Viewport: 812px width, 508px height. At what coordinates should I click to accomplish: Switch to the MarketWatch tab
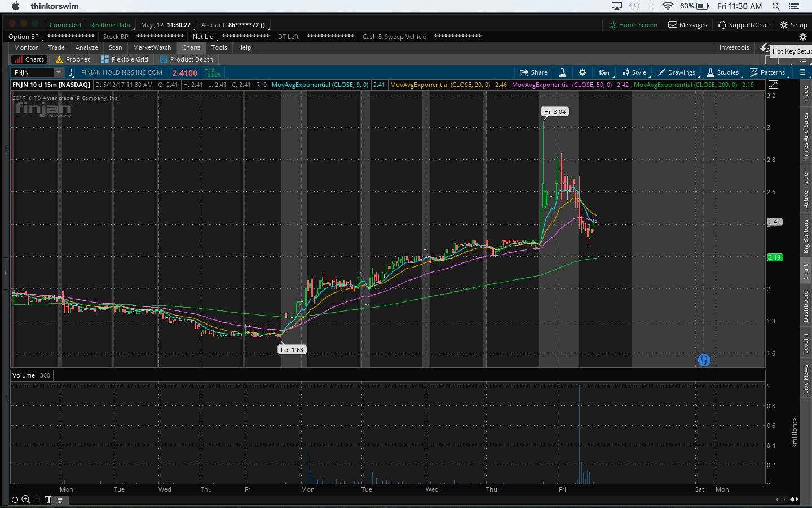(x=152, y=47)
